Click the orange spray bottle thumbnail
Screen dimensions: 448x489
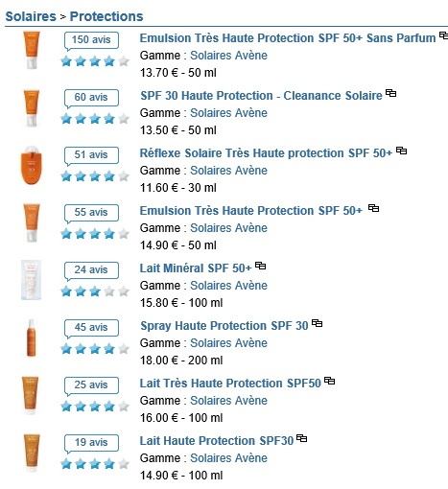pos(31,338)
